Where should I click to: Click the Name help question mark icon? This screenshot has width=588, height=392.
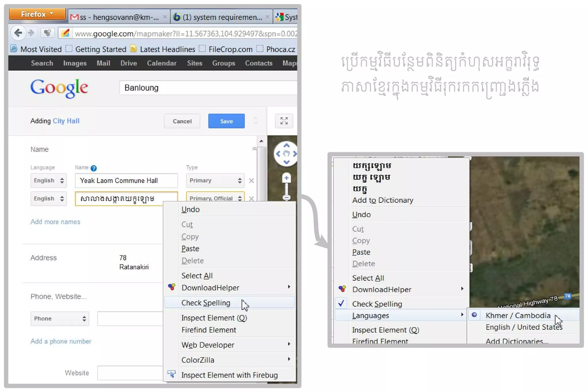tap(94, 168)
